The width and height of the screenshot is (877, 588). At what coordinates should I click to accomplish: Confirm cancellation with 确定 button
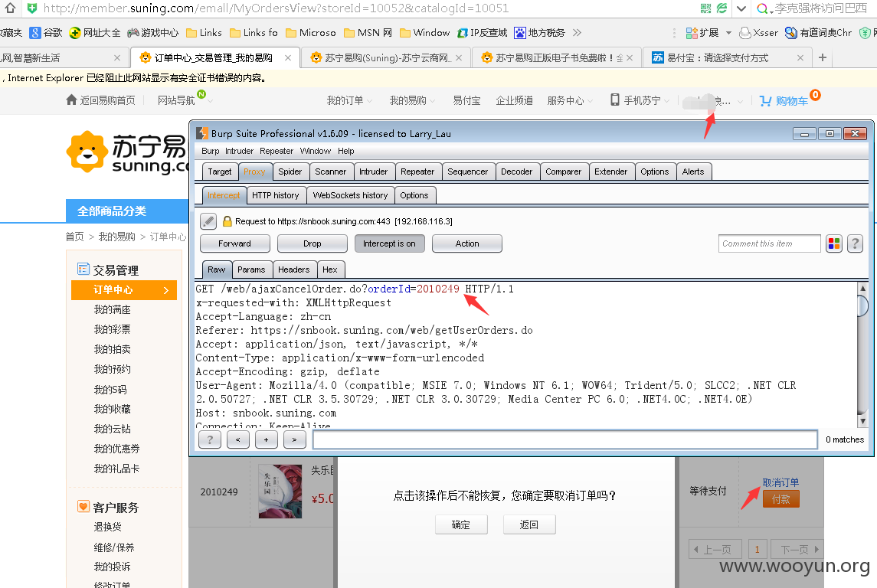pyautogui.click(x=461, y=525)
